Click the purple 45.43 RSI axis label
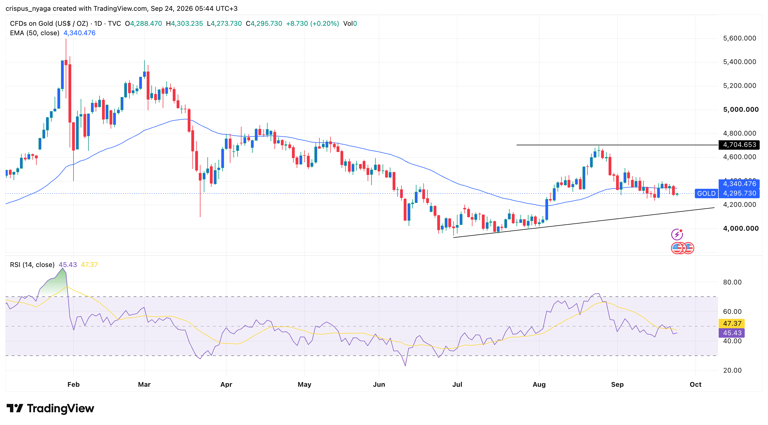 click(x=732, y=333)
